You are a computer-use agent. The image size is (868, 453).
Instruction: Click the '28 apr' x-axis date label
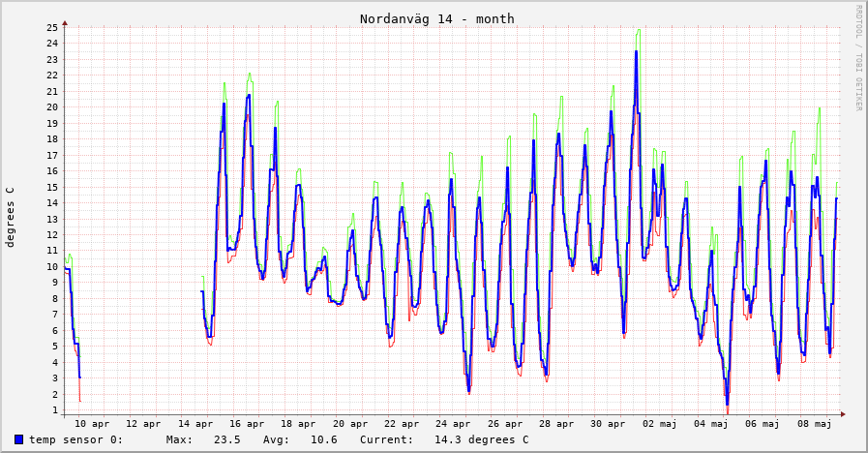(x=556, y=424)
